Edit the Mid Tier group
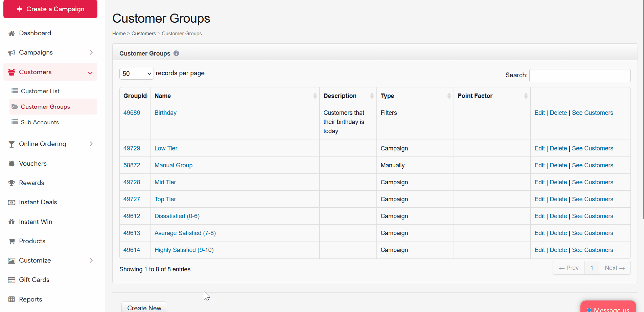The width and height of the screenshot is (644, 312). (539, 182)
